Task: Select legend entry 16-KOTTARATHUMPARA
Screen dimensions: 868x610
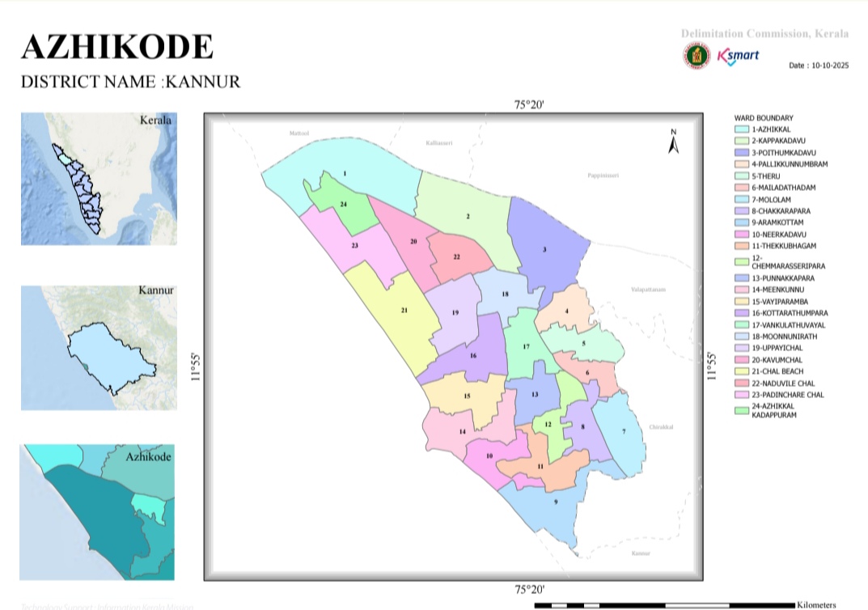Action: (781, 313)
